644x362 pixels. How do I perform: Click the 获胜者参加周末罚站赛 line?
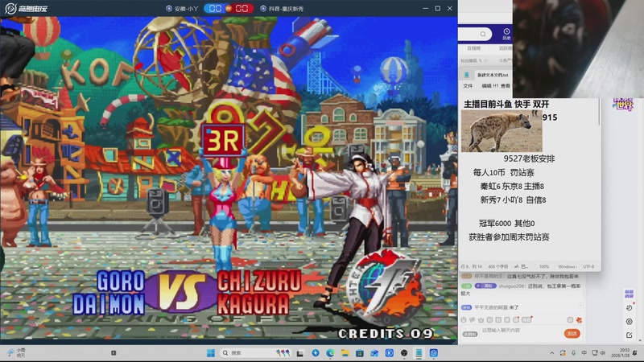coord(509,237)
